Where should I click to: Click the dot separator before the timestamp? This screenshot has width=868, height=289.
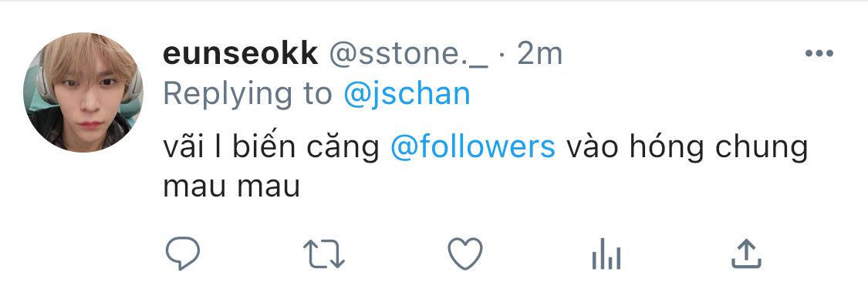tap(502, 55)
